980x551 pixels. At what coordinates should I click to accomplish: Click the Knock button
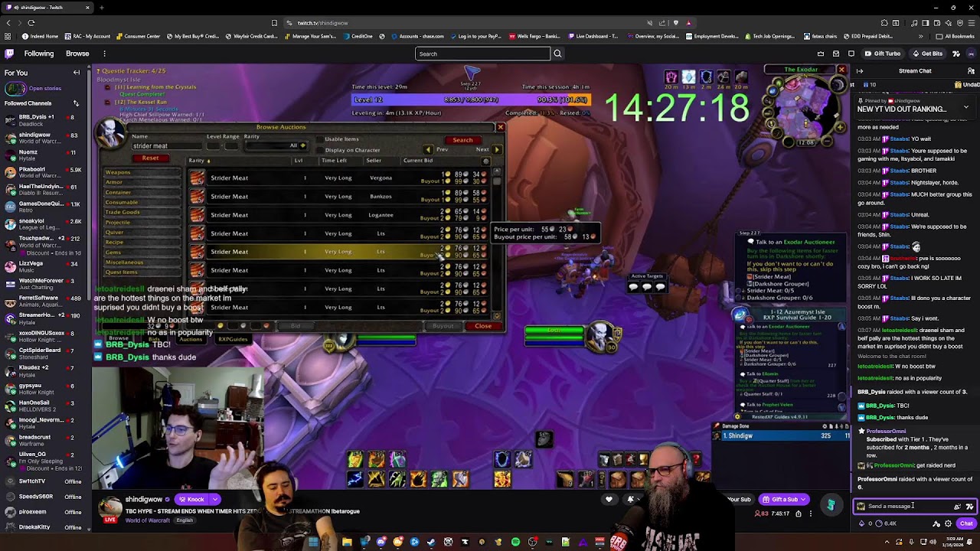coord(192,500)
